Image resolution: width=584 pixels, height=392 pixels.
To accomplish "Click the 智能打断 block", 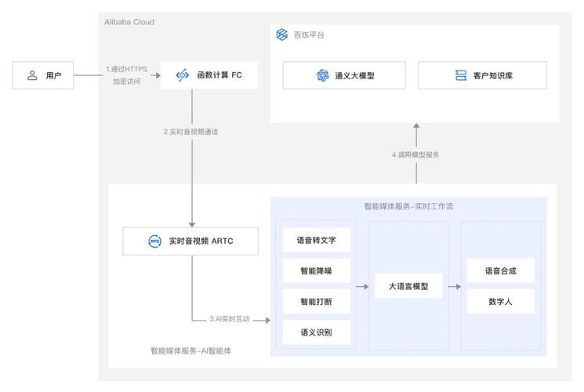I will coord(316,302).
